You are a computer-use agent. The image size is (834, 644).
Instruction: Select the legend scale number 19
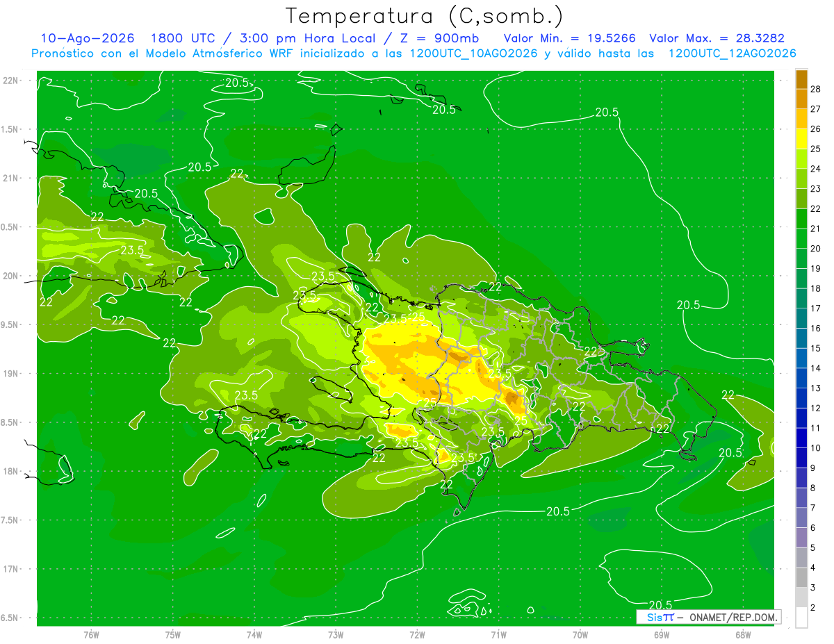coord(815,268)
